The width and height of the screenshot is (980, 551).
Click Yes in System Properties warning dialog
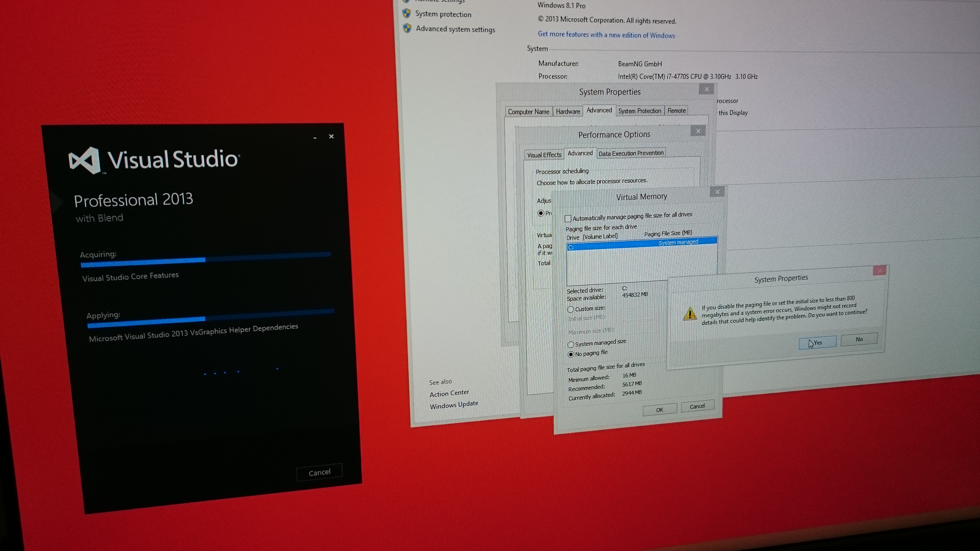817,342
